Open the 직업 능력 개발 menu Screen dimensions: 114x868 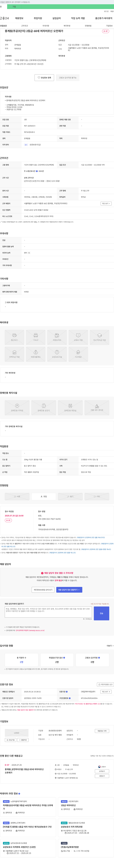coord(78,18)
